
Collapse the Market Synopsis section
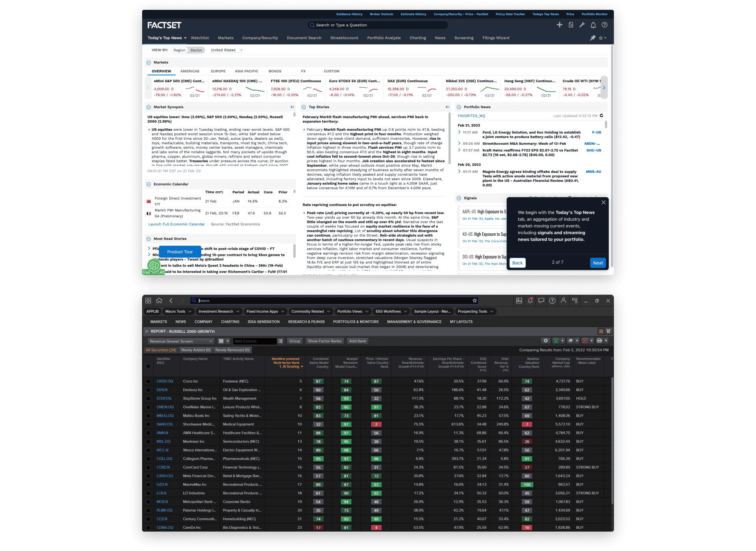coord(148,107)
